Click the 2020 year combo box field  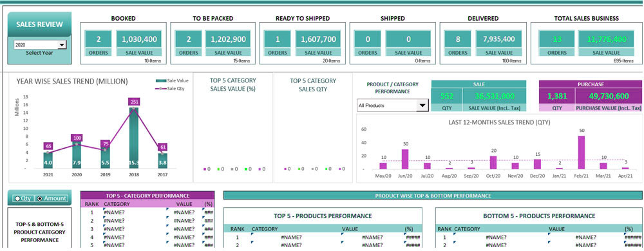point(39,45)
